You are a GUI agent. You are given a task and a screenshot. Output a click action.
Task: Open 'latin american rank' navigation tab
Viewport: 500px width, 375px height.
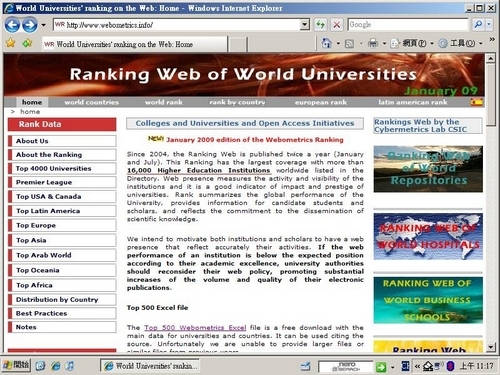pos(413,102)
